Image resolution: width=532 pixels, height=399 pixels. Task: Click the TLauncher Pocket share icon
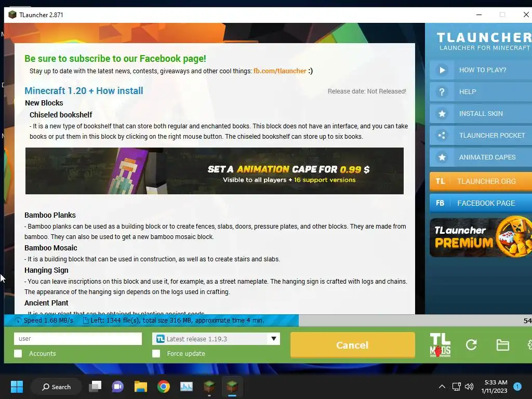442,136
